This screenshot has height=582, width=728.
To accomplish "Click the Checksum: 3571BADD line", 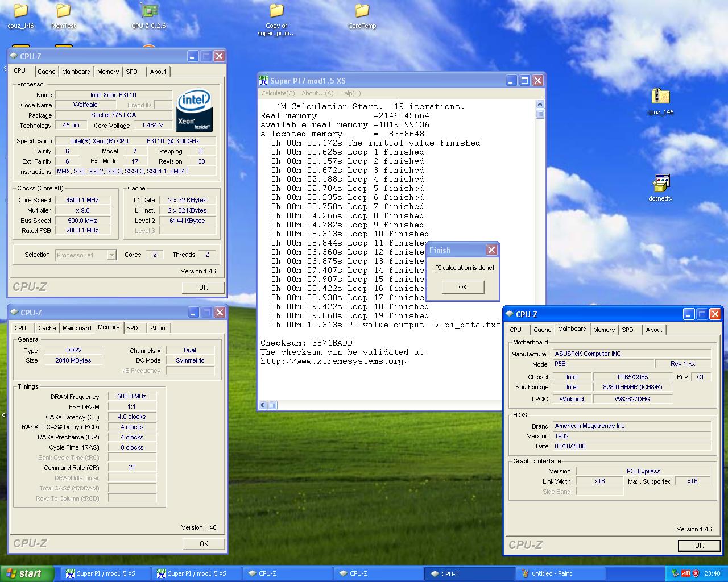I will click(307, 343).
